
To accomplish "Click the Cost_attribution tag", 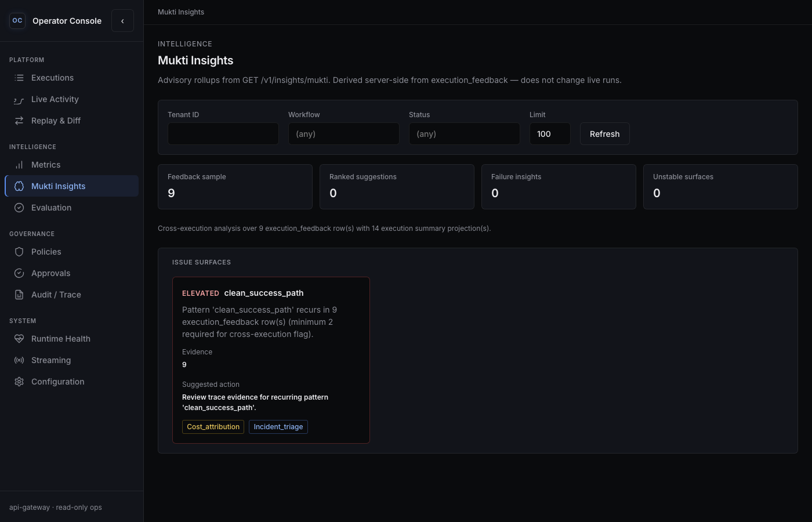I will 213,427.
